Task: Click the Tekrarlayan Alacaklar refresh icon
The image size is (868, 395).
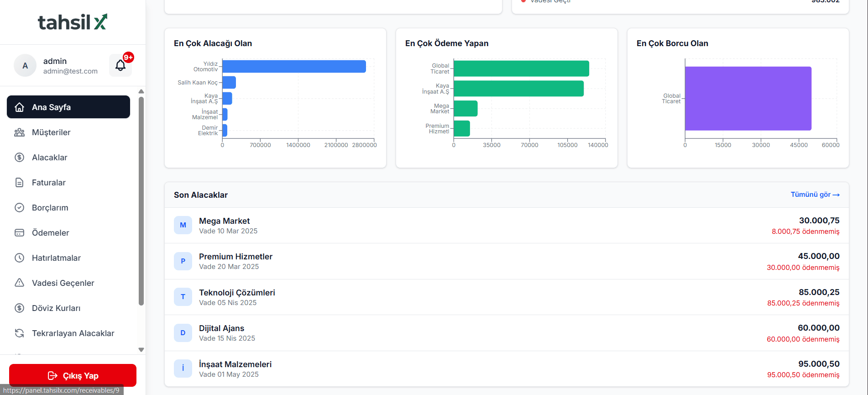Action: coord(19,333)
